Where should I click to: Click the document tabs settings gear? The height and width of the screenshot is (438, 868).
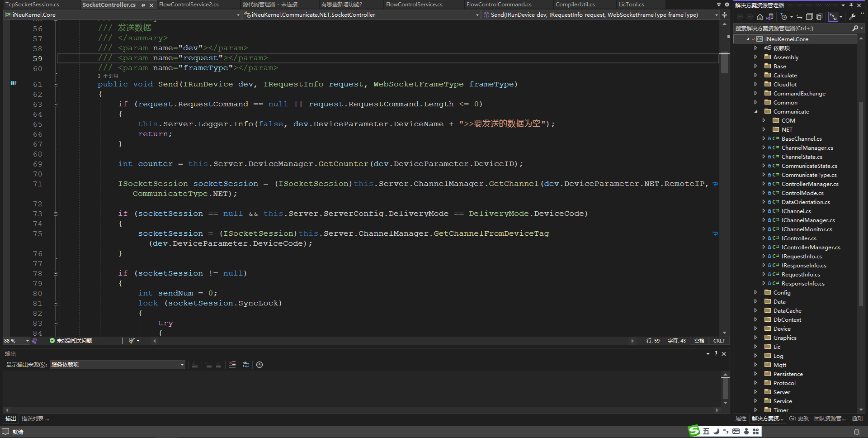[727, 5]
